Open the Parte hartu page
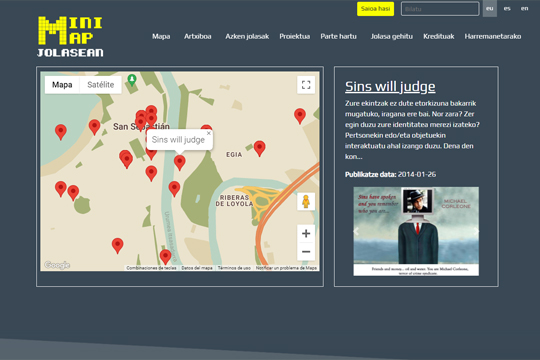Viewport: 540px width, 360px height. tap(339, 36)
